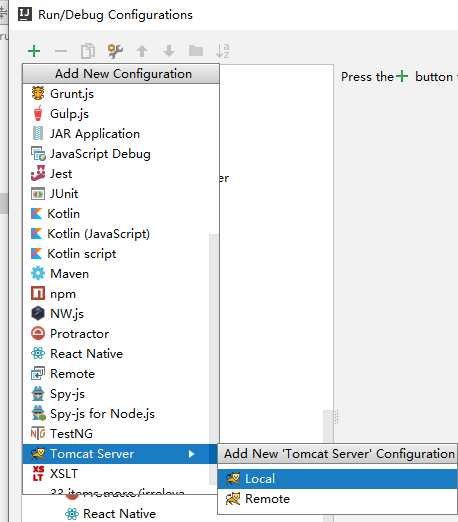This screenshot has width=458, height=522.
Task: Choose Local Tomcat Server configuration
Action: (337, 479)
